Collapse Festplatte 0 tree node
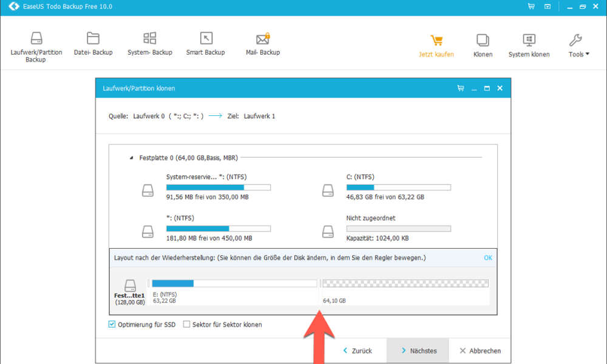The width and height of the screenshot is (607, 364). pyautogui.click(x=131, y=158)
